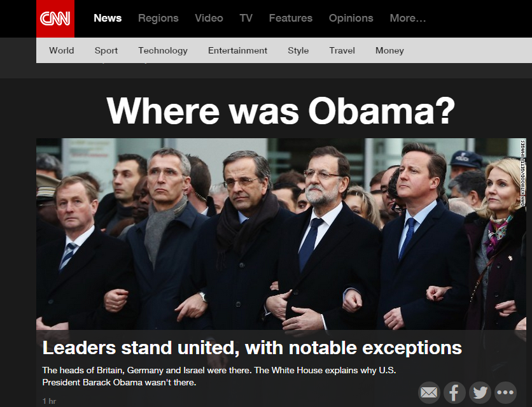The height and width of the screenshot is (407, 532).
Task: Open the Regions menu
Action: (x=158, y=18)
